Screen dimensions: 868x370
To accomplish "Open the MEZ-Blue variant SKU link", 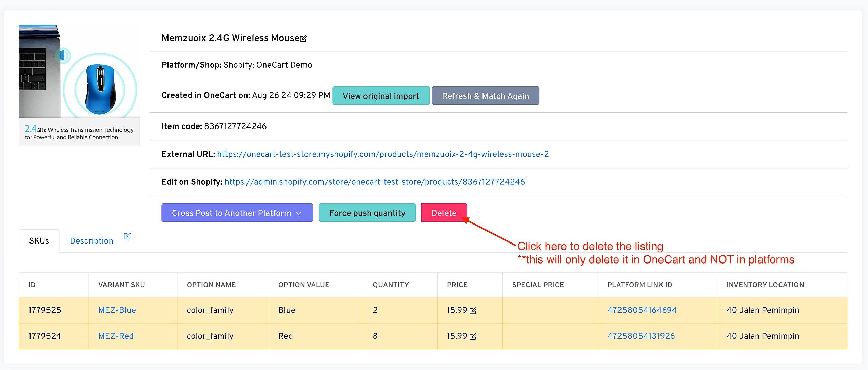I will pyautogui.click(x=117, y=310).
